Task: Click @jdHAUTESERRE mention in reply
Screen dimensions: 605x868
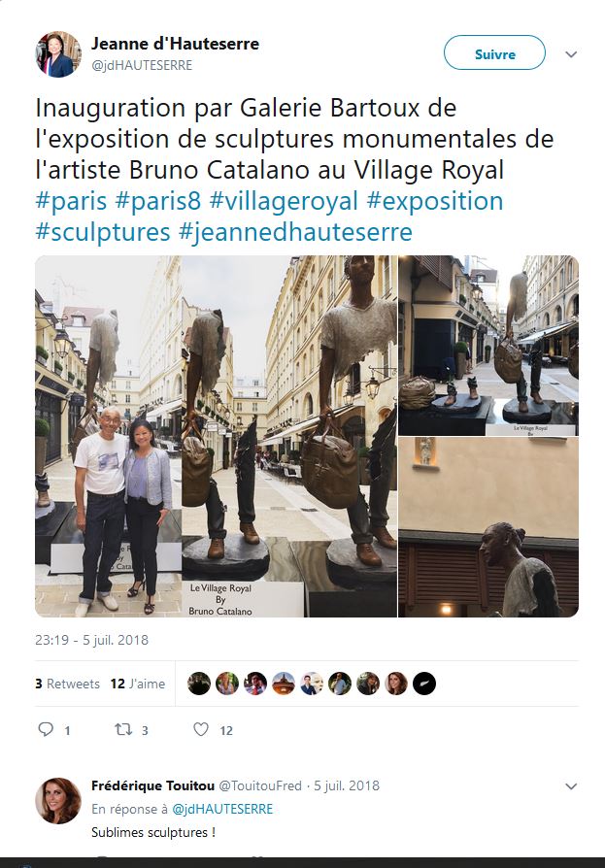Action: tap(222, 809)
